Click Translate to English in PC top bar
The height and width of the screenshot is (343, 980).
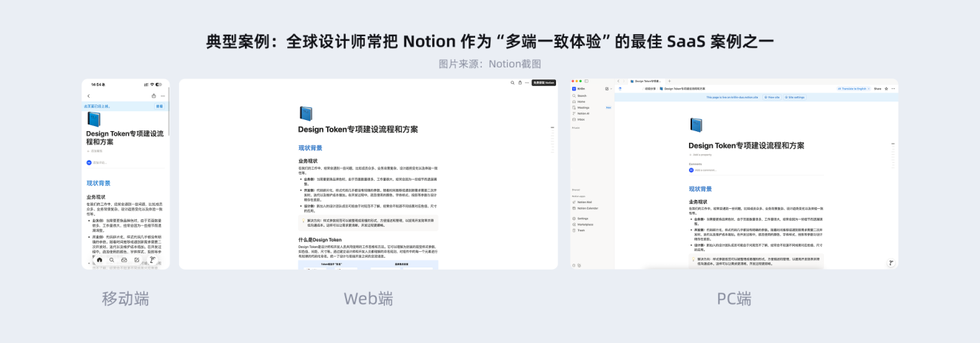point(851,88)
